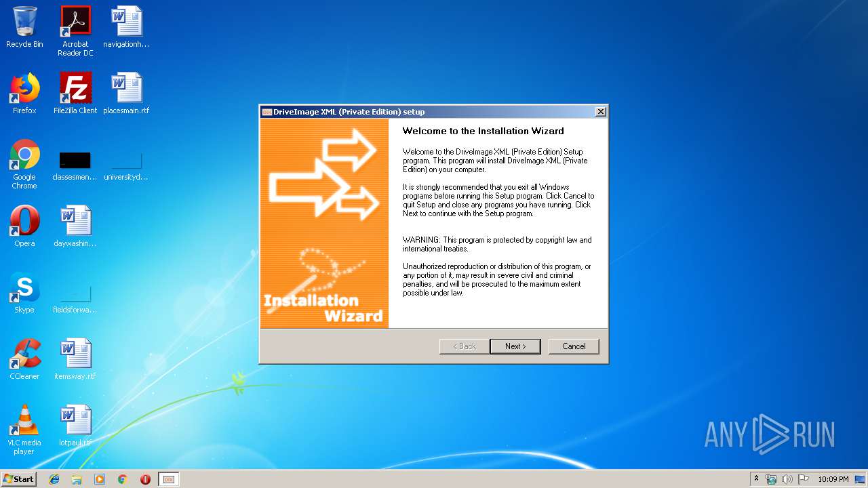Open the navigationh... Word document
This screenshot has height=488, width=868.
click(x=126, y=27)
